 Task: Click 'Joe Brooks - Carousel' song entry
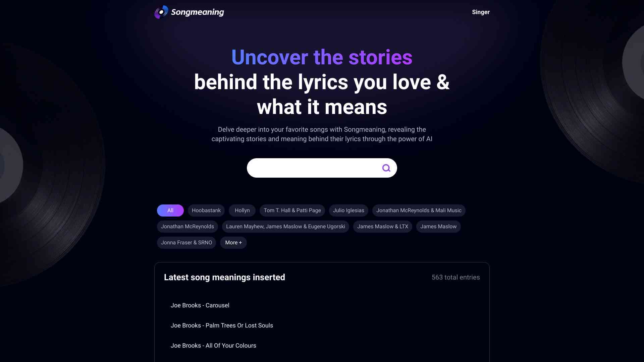[x=200, y=305]
